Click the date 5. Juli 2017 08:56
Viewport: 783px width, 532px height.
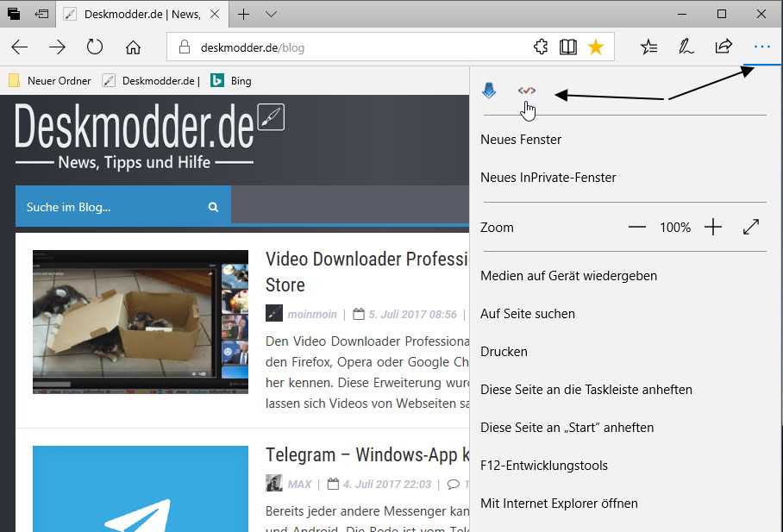pyautogui.click(x=412, y=314)
